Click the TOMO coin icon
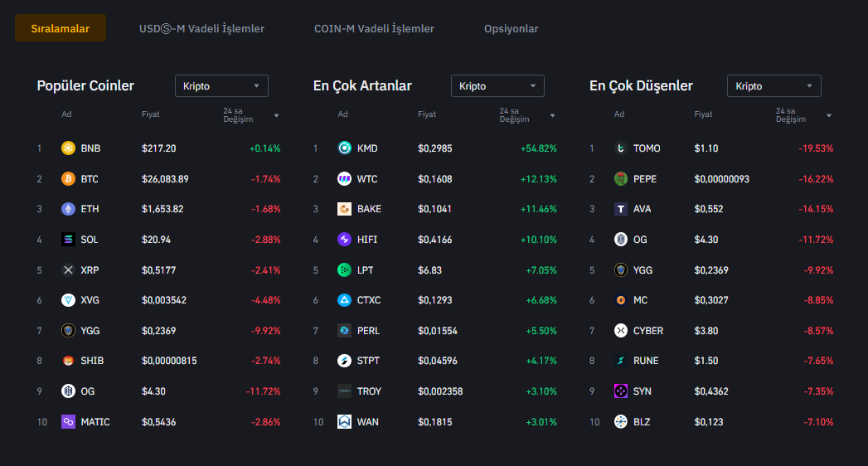The height and width of the screenshot is (466, 868). pos(621,148)
